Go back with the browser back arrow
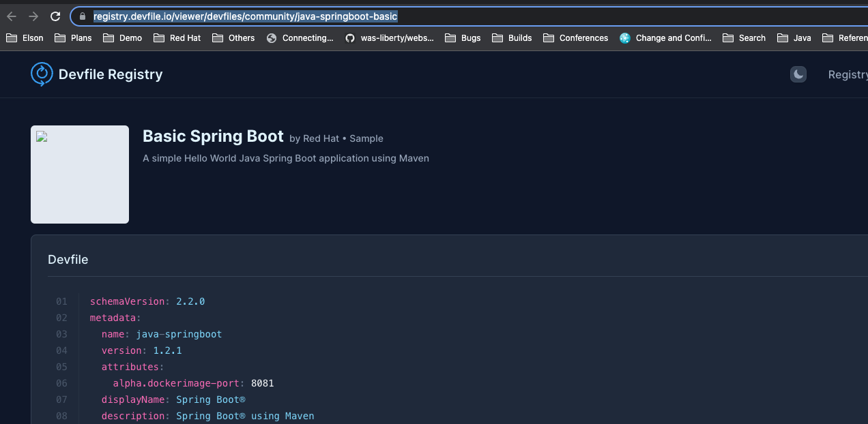This screenshot has width=868, height=424. point(12,16)
